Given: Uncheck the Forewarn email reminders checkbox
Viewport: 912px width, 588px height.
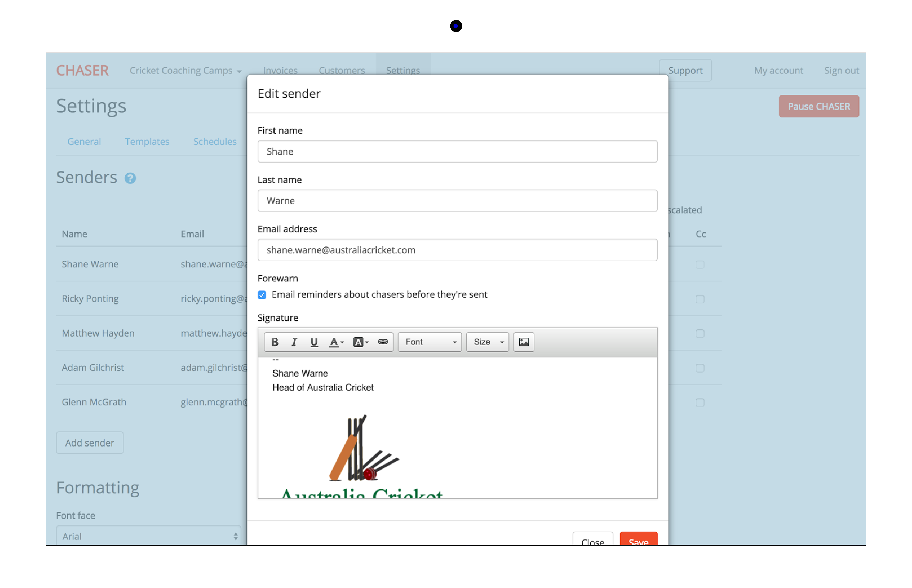Looking at the screenshot, I should point(262,295).
